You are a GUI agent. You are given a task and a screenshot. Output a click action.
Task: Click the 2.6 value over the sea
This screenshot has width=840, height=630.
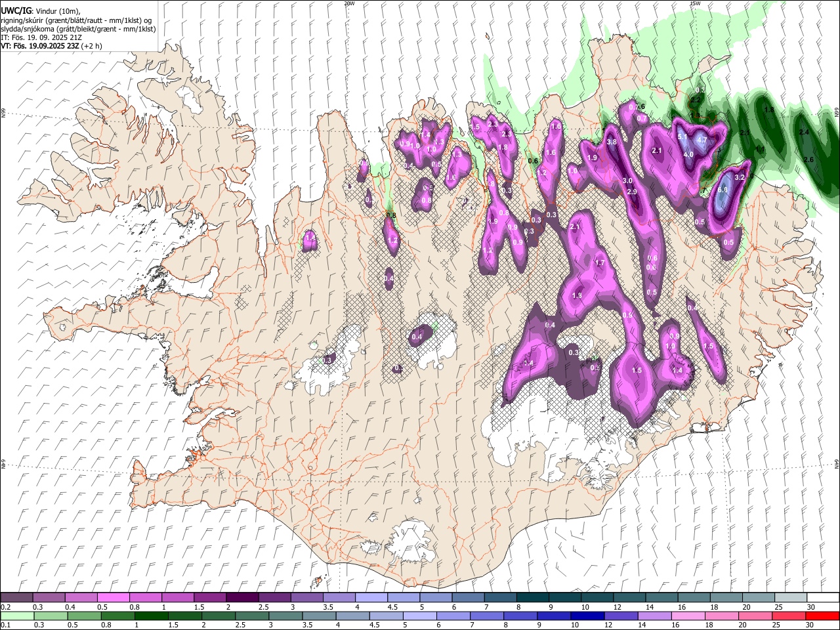click(808, 159)
